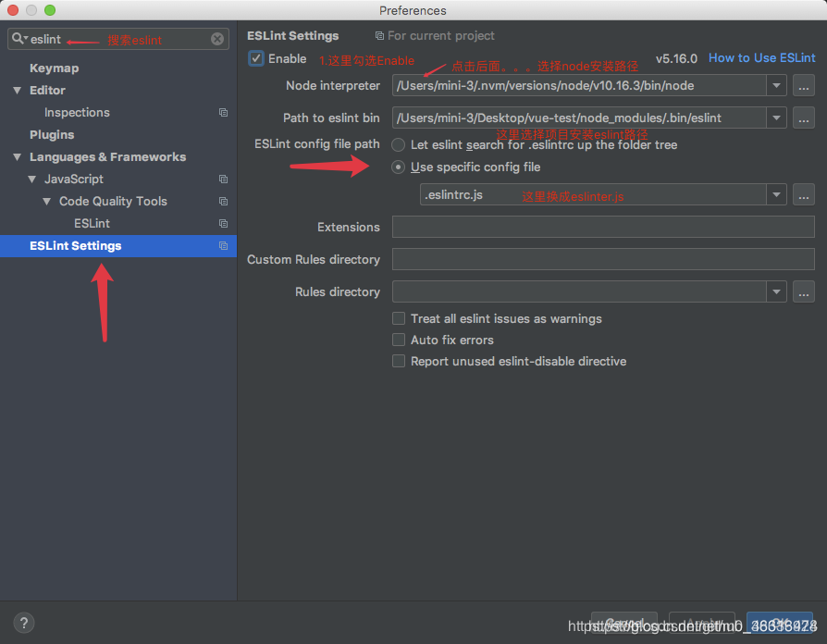Browse for the Path to eslint bin

(x=803, y=118)
